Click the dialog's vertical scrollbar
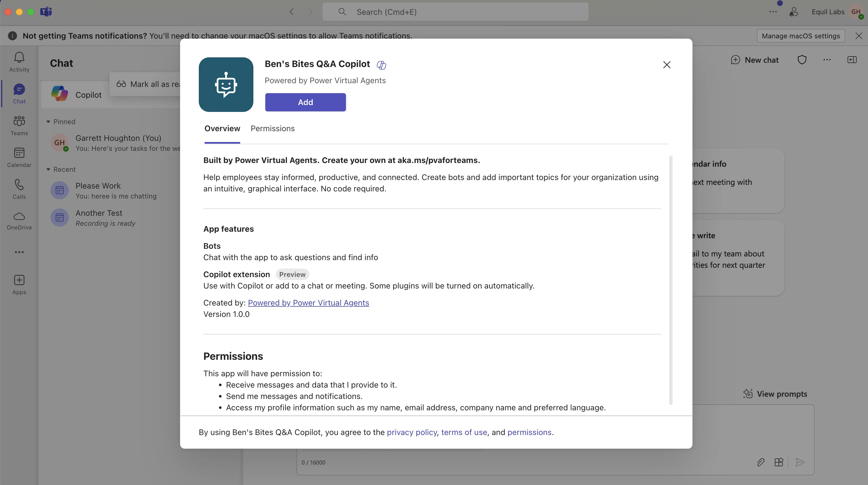Viewport: 868px width, 485px height. (x=671, y=279)
